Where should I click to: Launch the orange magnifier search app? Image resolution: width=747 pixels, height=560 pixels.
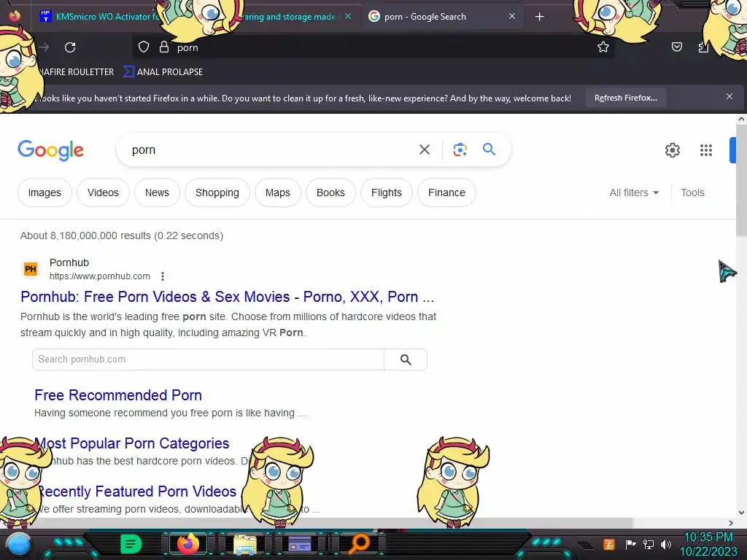(x=359, y=544)
